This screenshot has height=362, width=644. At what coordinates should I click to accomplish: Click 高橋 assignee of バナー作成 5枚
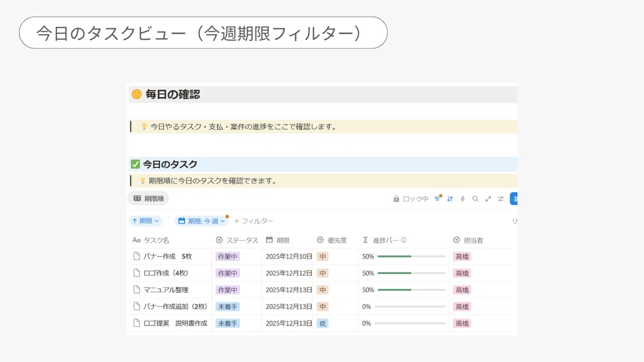pos(462,257)
